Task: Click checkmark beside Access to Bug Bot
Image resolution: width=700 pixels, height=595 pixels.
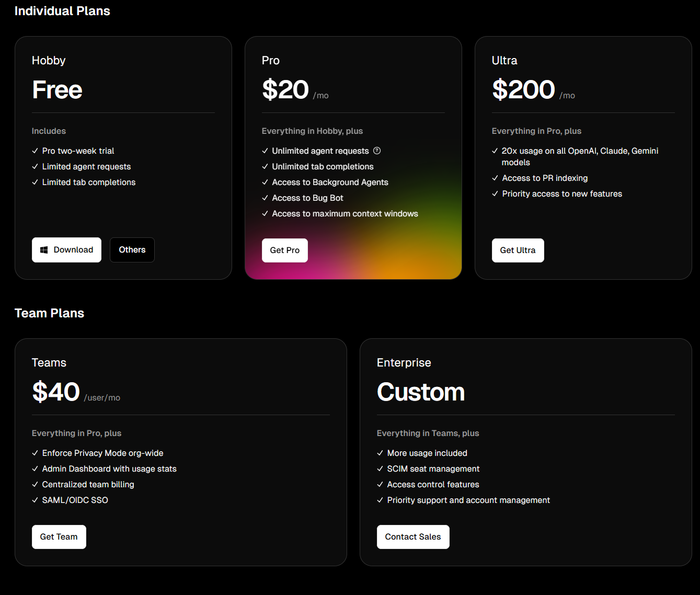Action: tap(265, 198)
